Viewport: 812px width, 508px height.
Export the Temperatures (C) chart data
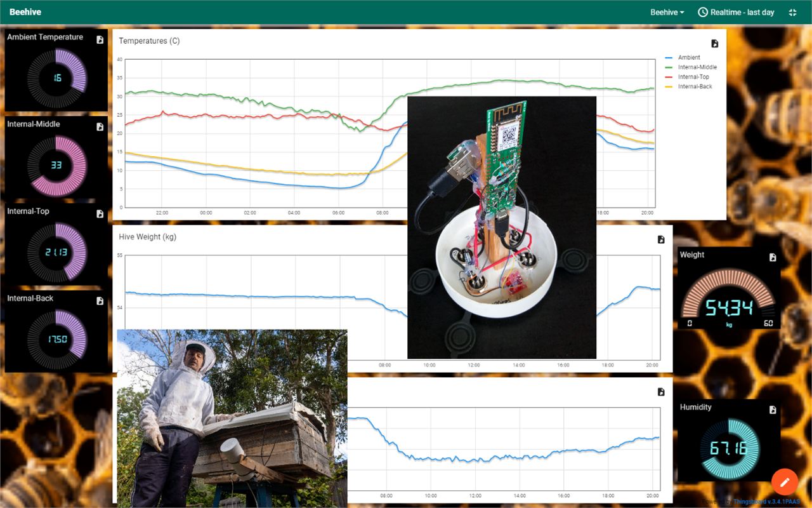point(715,44)
